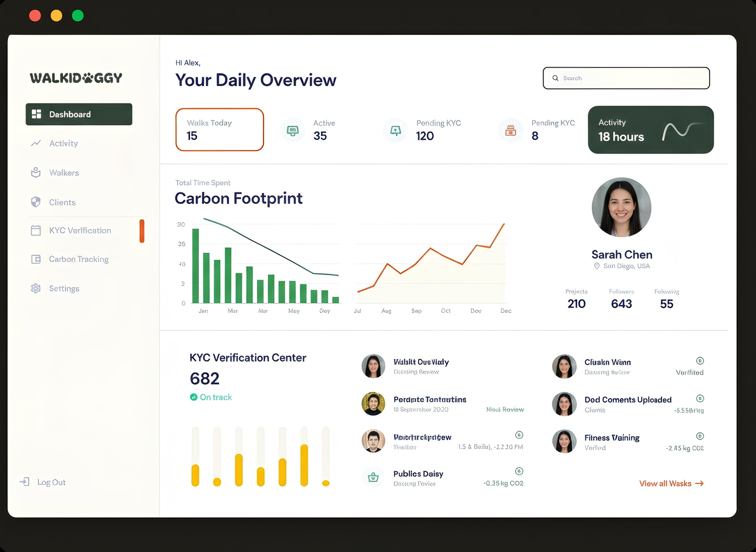Viewport: 756px width, 552px height.
Task: Click the tallest yellow progress bar
Action: 304,465
